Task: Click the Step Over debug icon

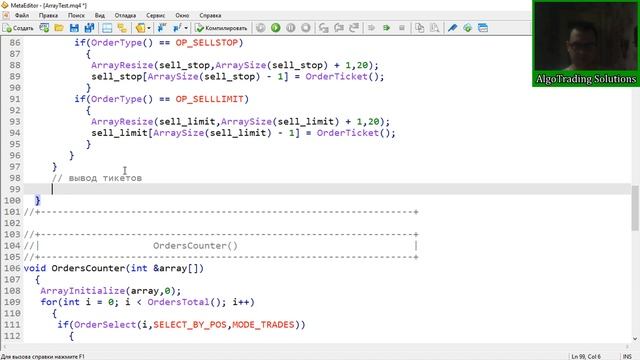Action: click(339, 28)
